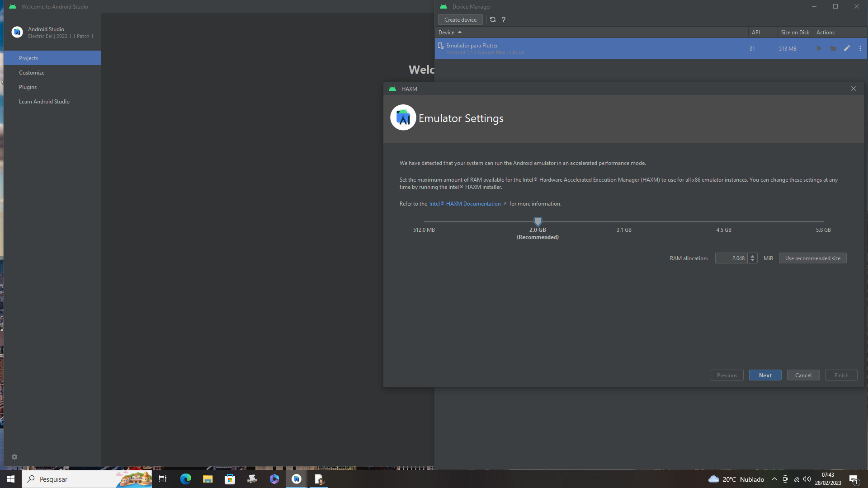The height and width of the screenshot is (488, 868).
Task: Click the emulator edit pencil icon
Action: click(847, 48)
